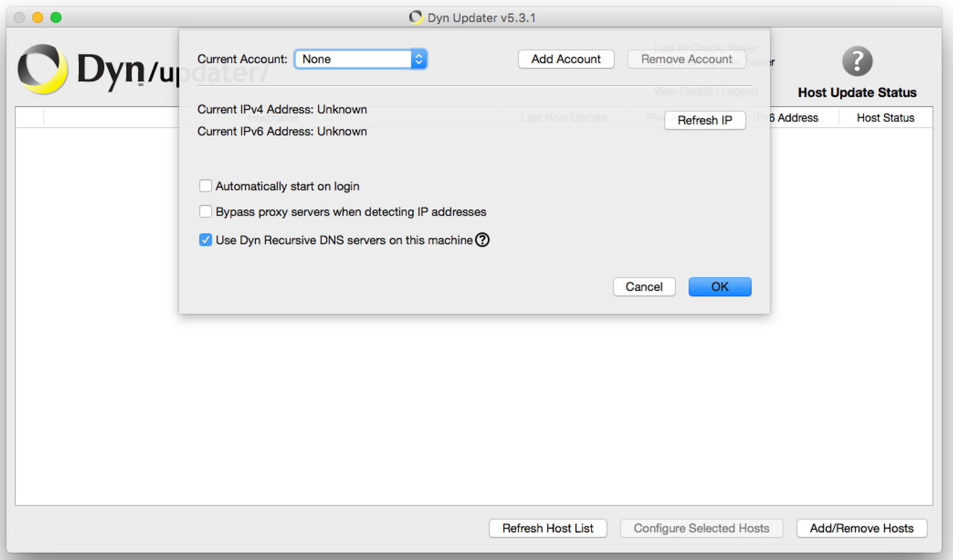Image resolution: width=953 pixels, height=560 pixels.
Task: Click the green maximize window button
Action: point(56,18)
